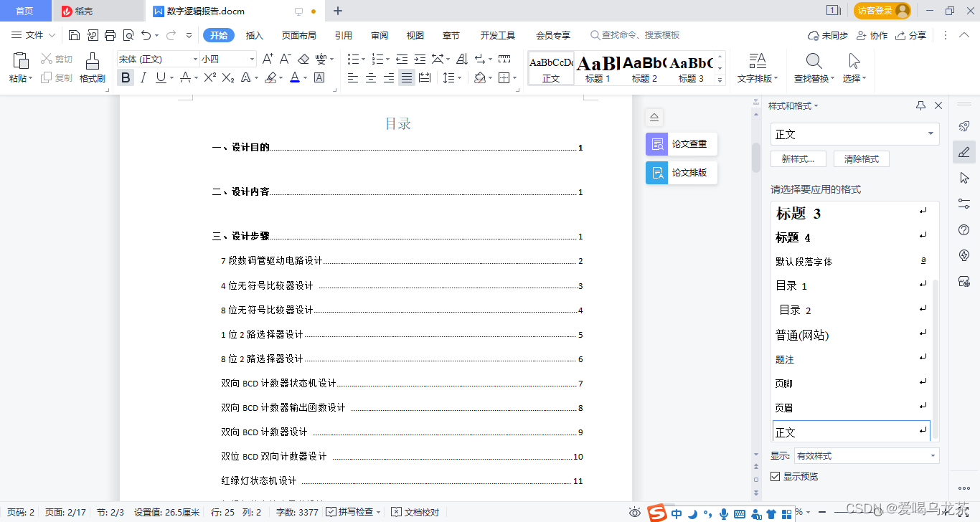Toggle eye protection mode icon in status bar

(634, 512)
